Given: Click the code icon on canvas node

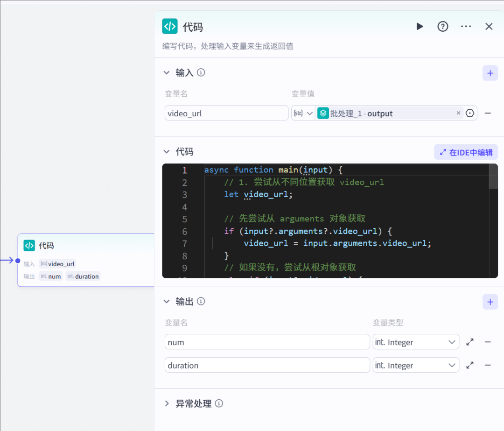Looking at the screenshot, I should pos(29,246).
